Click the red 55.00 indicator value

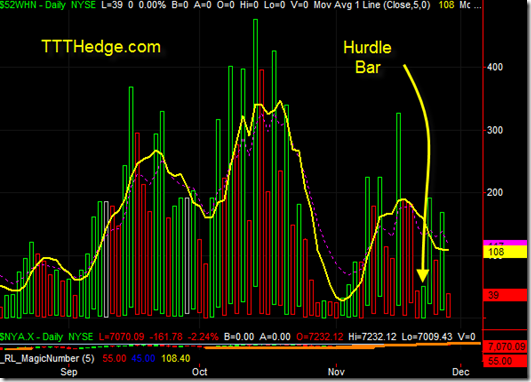pos(114,358)
